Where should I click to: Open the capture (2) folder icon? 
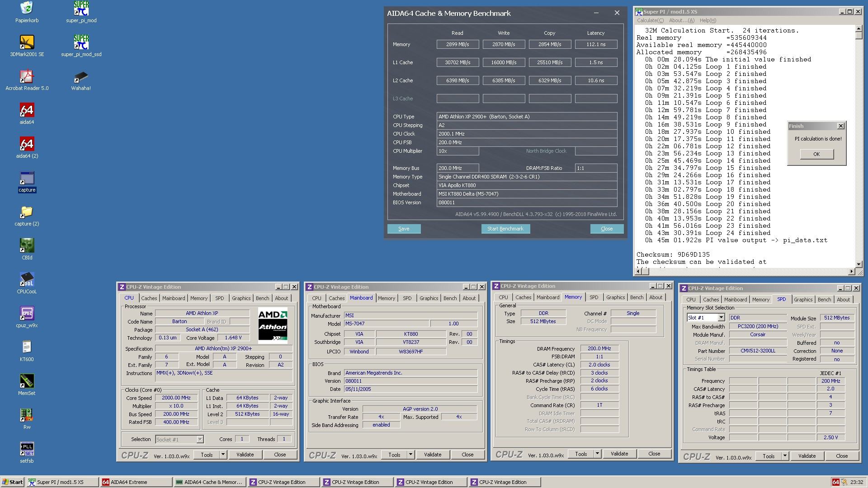click(27, 216)
